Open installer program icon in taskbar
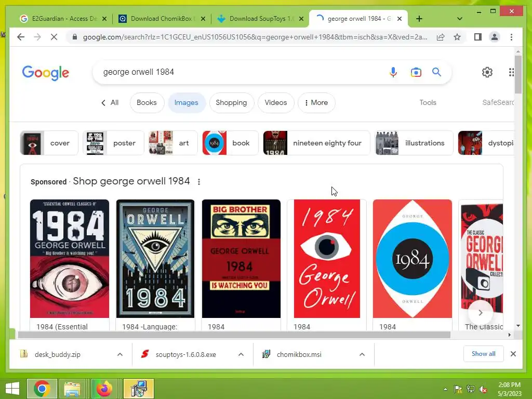Viewport: 532px width, 399px height. (139, 389)
